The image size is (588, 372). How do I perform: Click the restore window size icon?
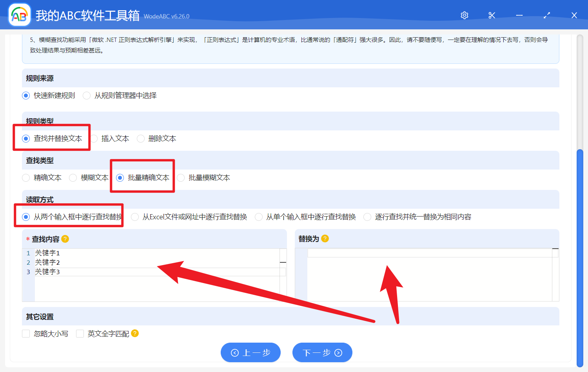[546, 15]
